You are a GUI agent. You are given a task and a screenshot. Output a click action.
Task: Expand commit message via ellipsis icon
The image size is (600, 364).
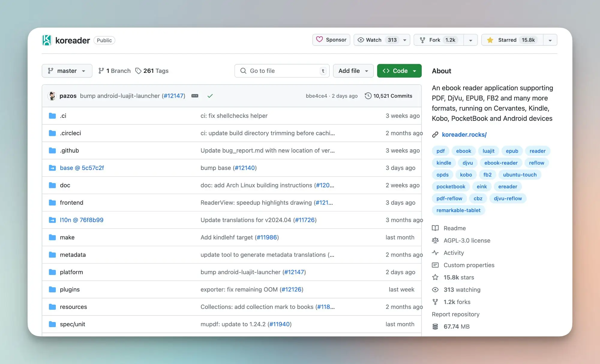pos(195,96)
